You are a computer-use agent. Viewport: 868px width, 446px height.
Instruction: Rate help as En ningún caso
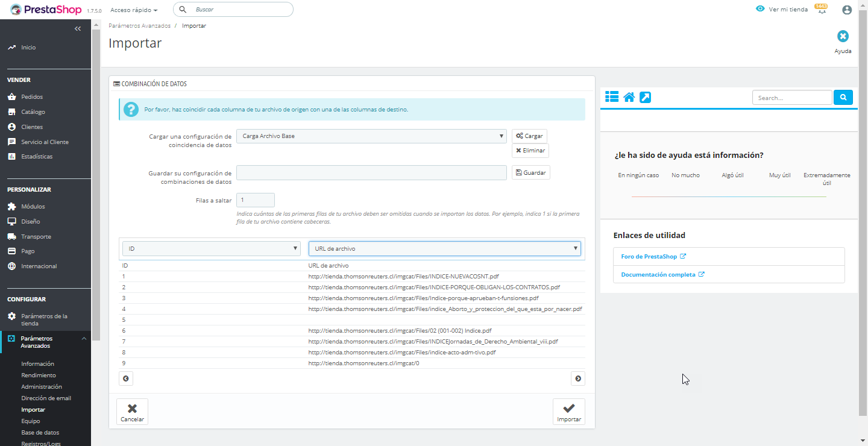(638, 175)
